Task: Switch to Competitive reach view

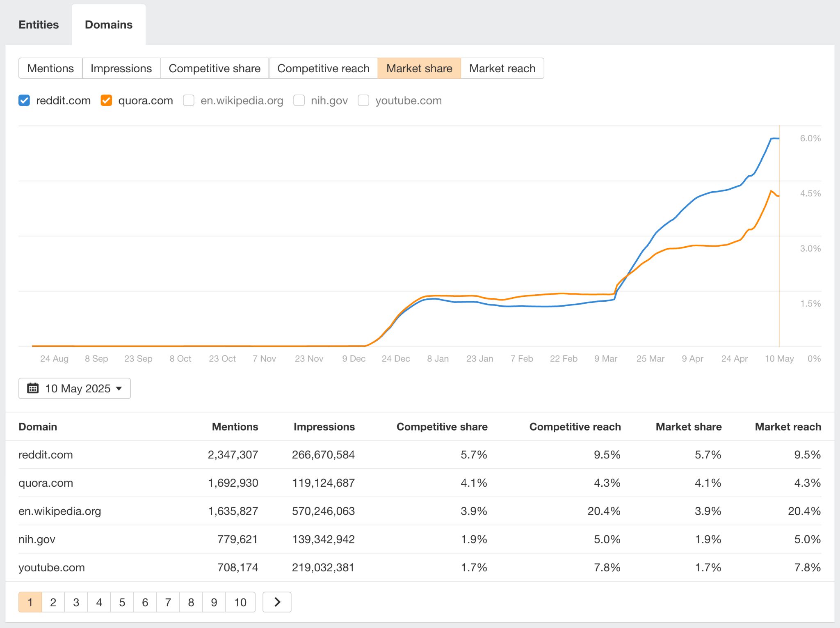Action: tap(323, 68)
